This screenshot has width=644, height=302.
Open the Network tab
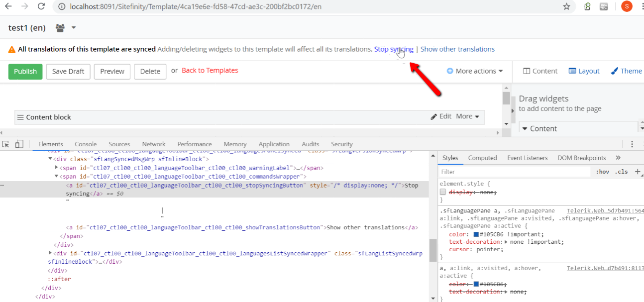point(154,144)
